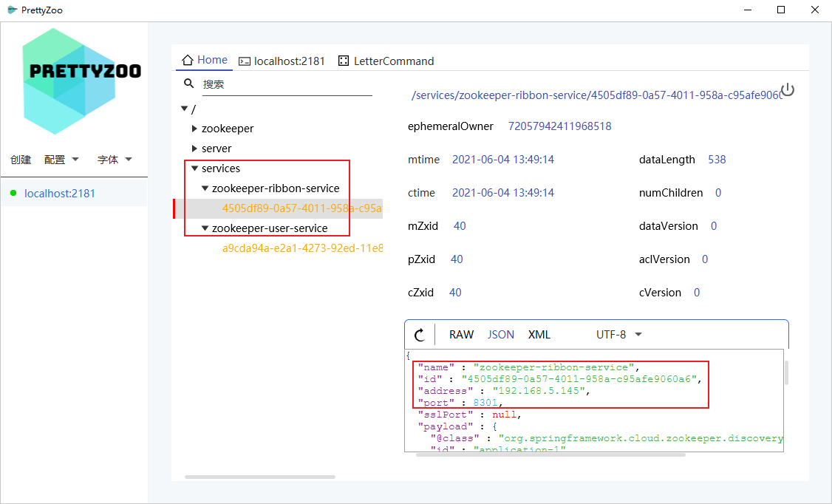
Task: Click the 搜索 search input field
Action: 287,84
